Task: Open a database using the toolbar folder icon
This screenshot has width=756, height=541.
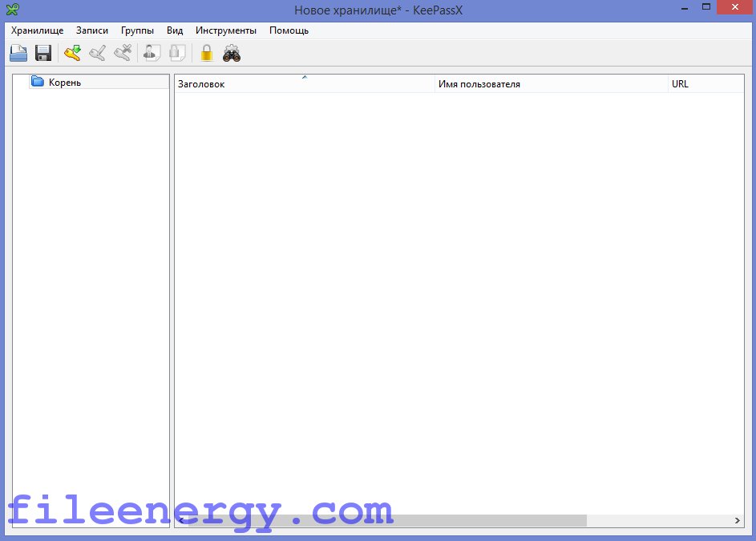Action: click(18, 53)
